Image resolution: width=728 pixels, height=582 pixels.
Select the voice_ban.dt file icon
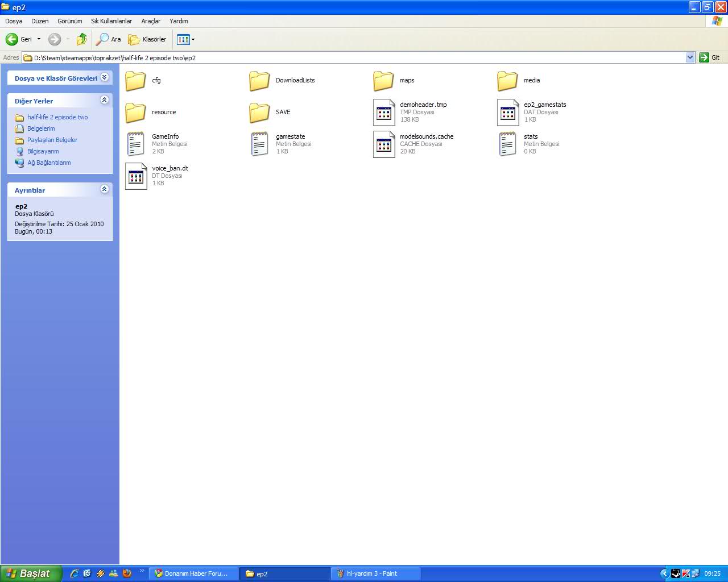pyautogui.click(x=136, y=176)
